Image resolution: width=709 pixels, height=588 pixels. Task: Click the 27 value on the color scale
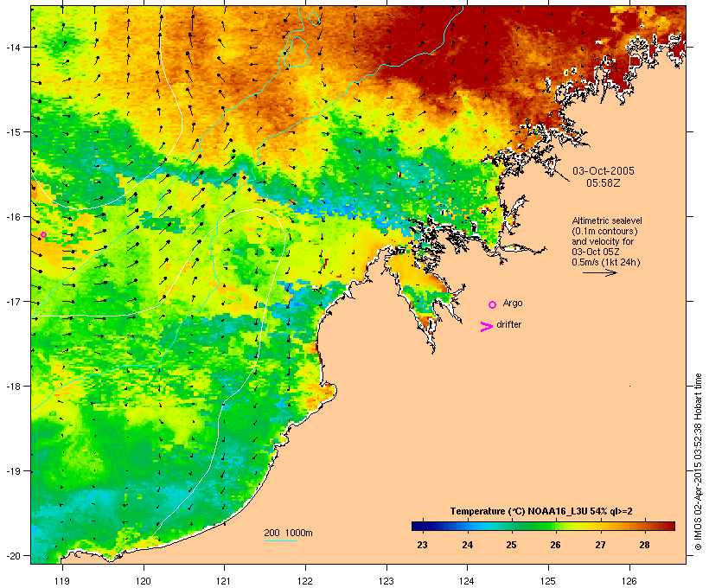[x=600, y=545]
